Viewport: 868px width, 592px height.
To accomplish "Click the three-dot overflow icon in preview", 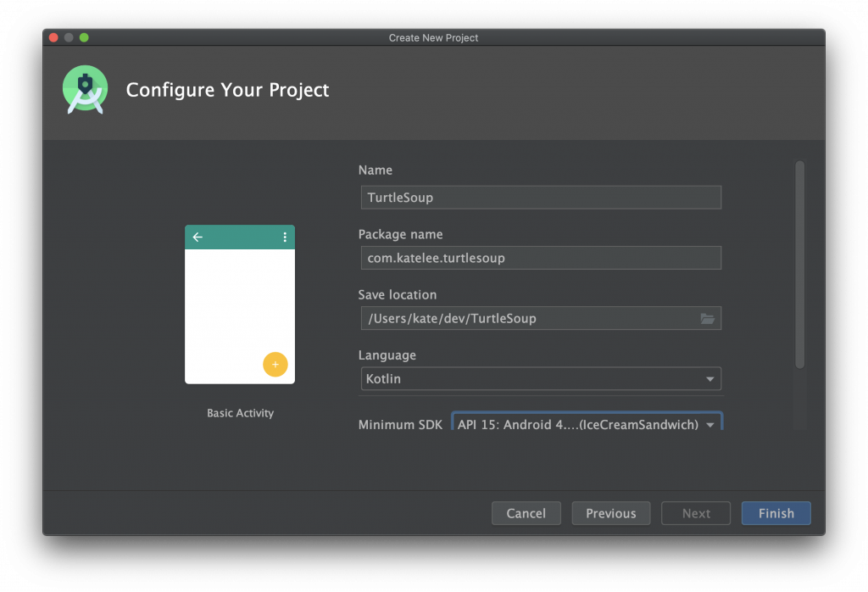I will [285, 237].
